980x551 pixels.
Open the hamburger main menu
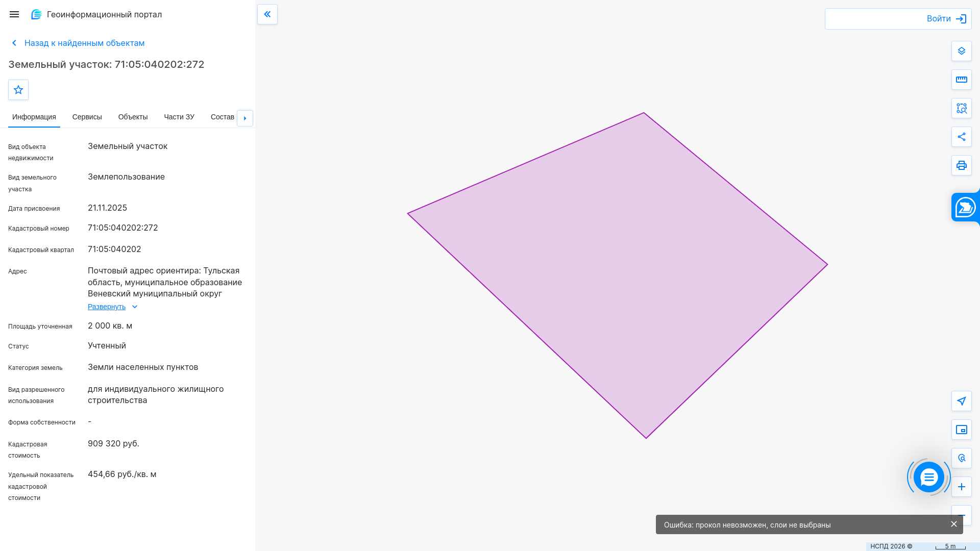14,14
